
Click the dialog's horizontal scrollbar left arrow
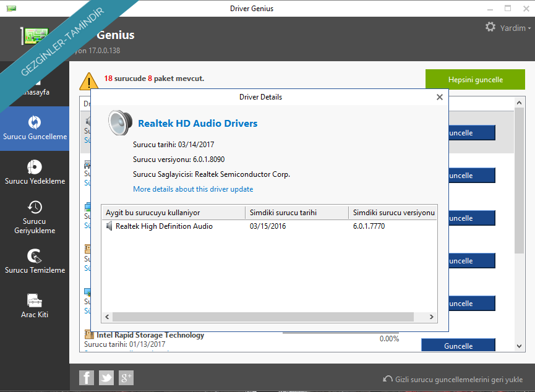coord(107,317)
